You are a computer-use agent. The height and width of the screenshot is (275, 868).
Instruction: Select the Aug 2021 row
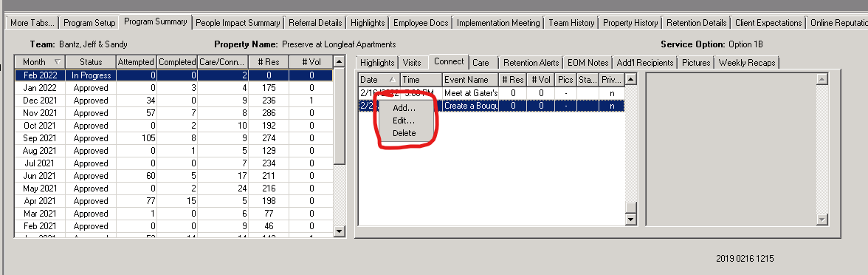click(x=174, y=151)
